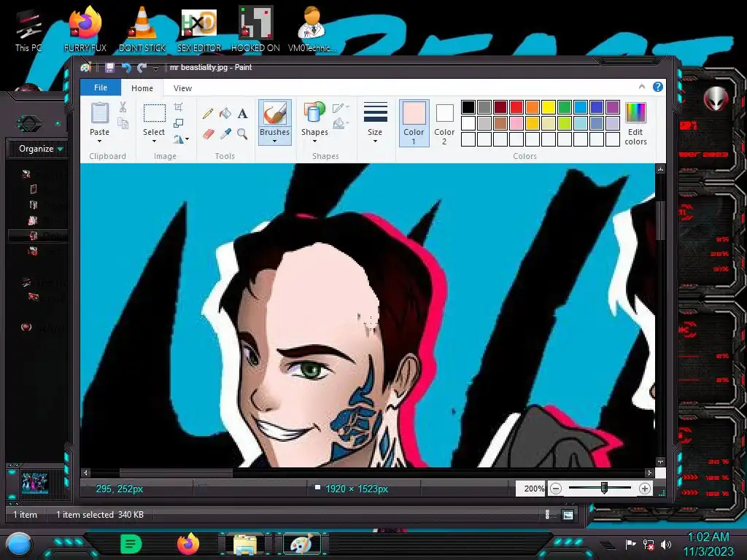
Task: Select the Text tool
Action: 242,113
